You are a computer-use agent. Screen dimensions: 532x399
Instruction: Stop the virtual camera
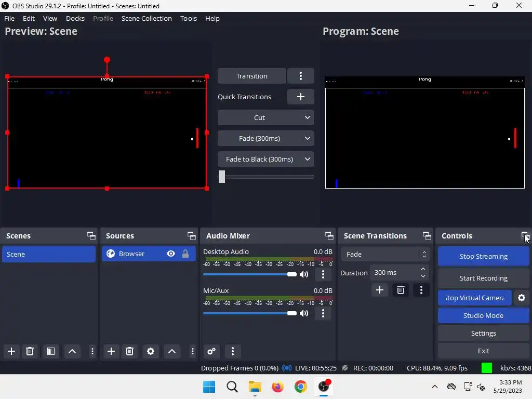tap(475, 298)
